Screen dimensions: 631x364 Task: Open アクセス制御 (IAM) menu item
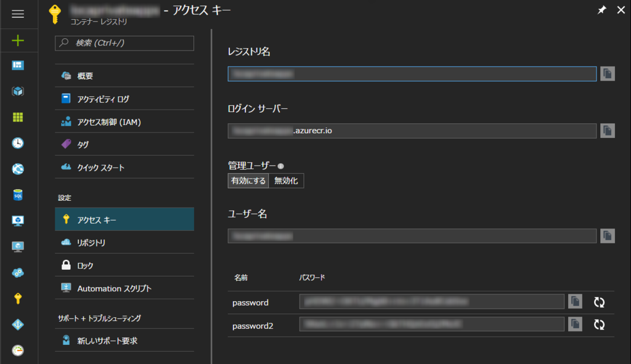124,121
